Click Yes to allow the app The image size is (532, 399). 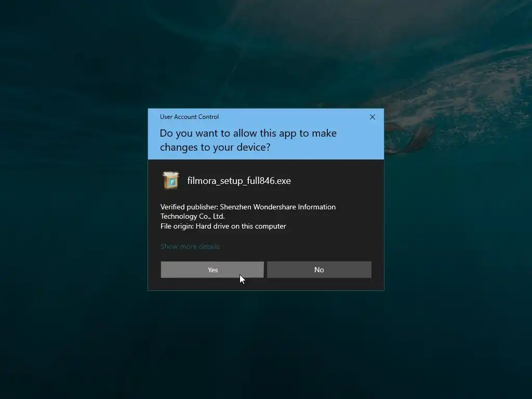point(212,270)
